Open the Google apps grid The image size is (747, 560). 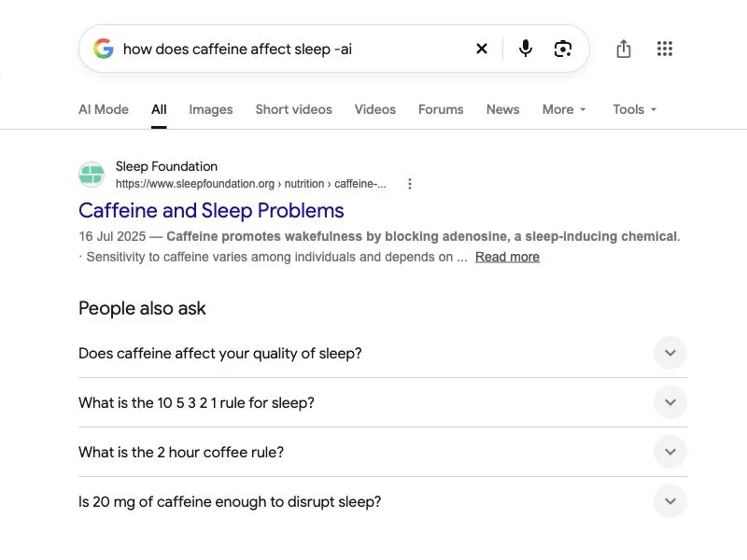665,49
